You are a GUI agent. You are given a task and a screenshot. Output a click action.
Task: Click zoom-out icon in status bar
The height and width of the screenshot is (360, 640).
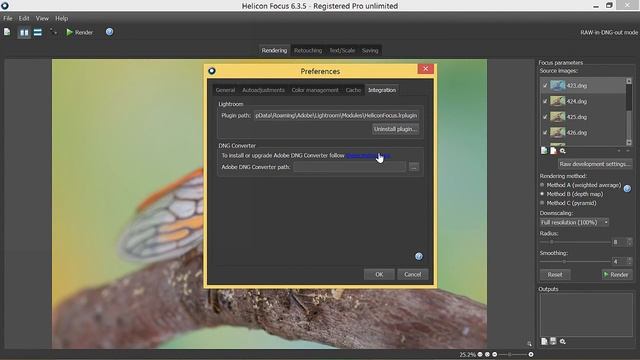[x=480, y=354]
